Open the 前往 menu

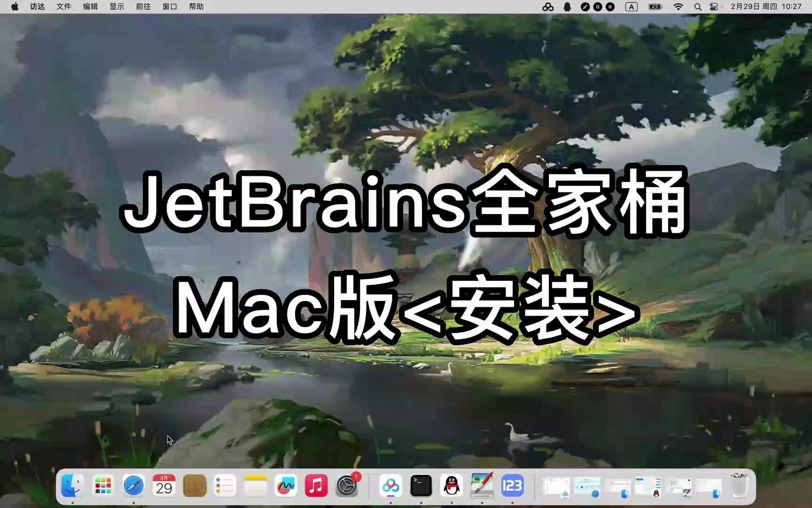click(143, 7)
